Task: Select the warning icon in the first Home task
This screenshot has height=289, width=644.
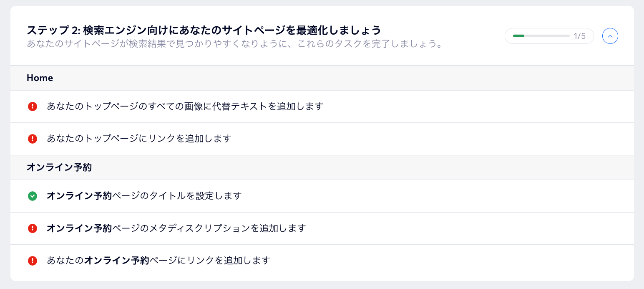Action: click(33, 106)
